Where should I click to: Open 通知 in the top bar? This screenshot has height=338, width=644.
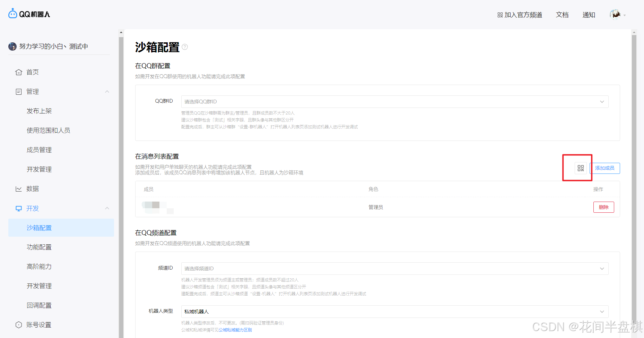coord(589,15)
